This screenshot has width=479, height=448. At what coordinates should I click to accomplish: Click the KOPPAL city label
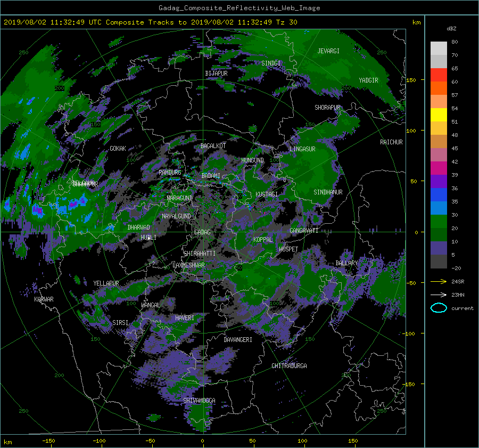[263, 240]
